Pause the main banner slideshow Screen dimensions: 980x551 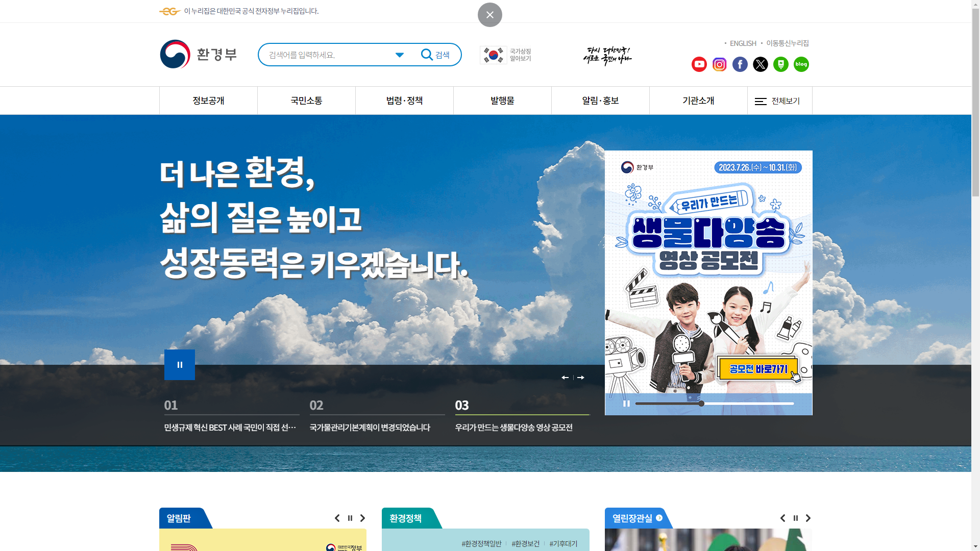[179, 365]
